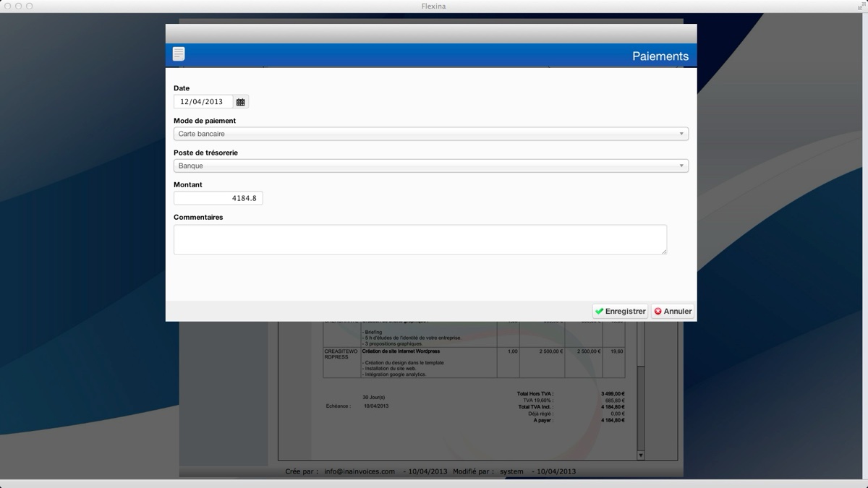Open the Poste de trésorerie dropdown
Viewport: 868px width, 488px height.
(431, 166)
